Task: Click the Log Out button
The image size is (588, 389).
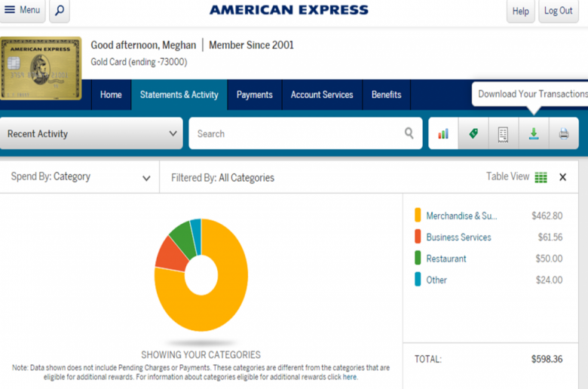Action: [x=559, y=11]
